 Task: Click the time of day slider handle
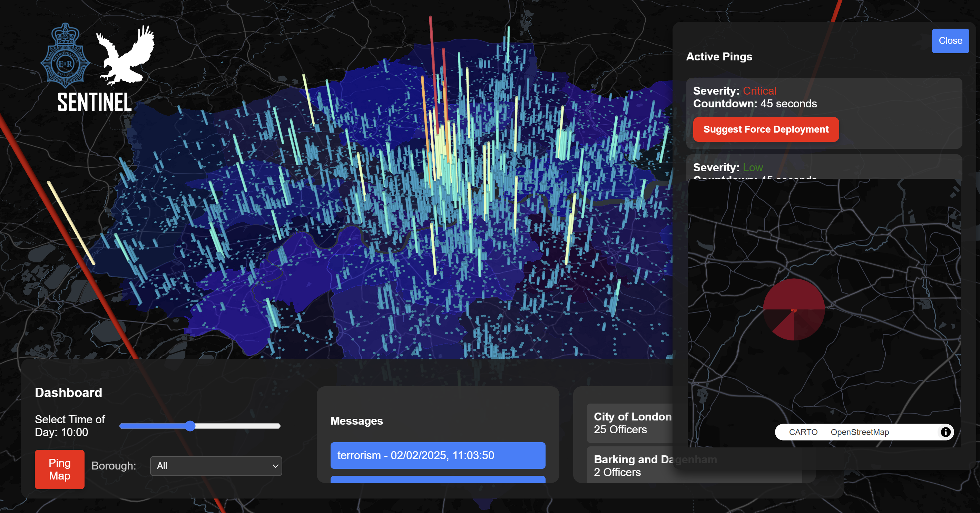click(190, 426)
